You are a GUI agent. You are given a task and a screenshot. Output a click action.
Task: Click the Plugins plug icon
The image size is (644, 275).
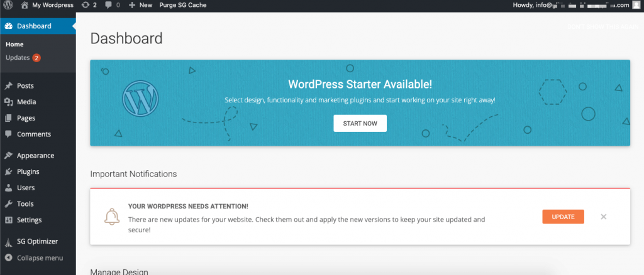coord(9,172)
